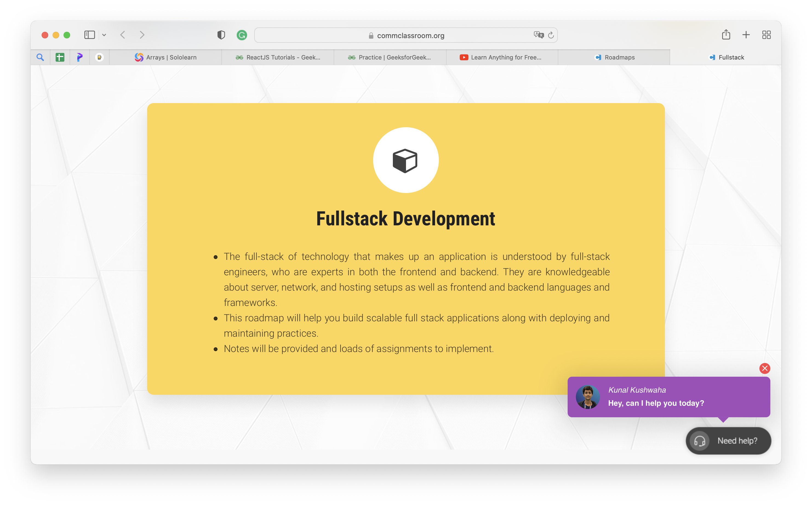Screen dimensions: 812x505
Task: Click the translate page icon
Action: 538,35
